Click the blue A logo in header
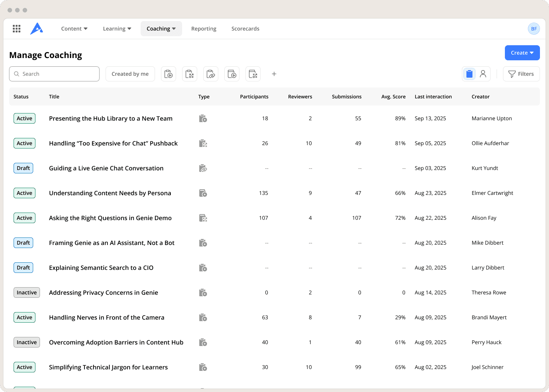The image size is (549, 392). (x=37, y=29)
